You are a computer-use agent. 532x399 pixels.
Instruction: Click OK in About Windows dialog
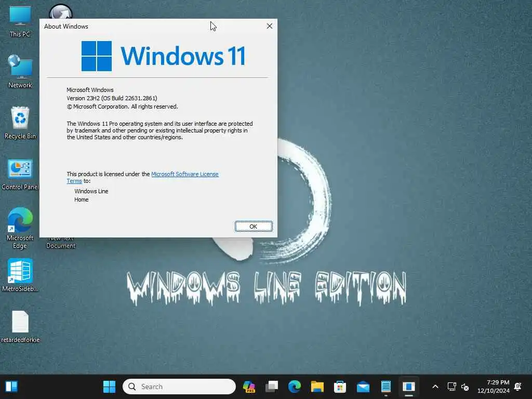tap(254, 227)
